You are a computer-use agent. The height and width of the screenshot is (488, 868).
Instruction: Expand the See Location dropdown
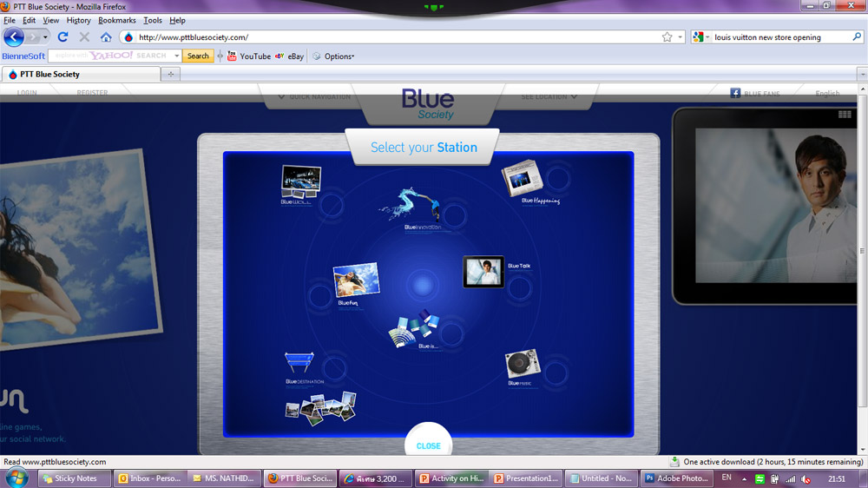coord(549,97)
